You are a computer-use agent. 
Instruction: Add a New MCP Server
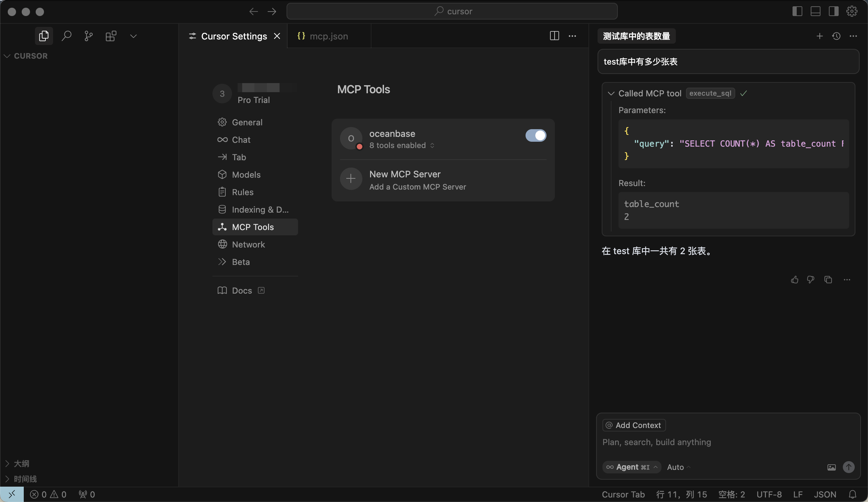coord(405,179)
